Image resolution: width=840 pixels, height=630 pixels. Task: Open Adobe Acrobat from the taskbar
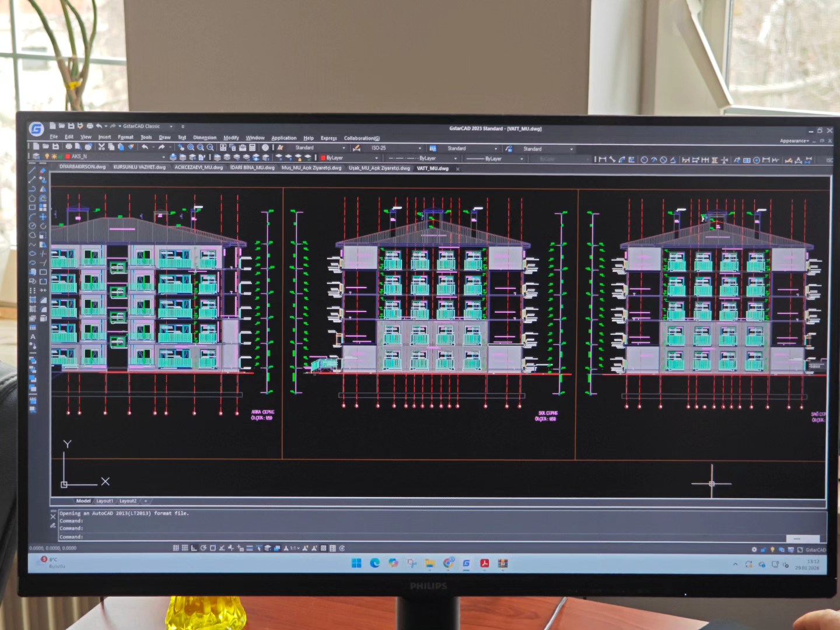coord(484,563)
